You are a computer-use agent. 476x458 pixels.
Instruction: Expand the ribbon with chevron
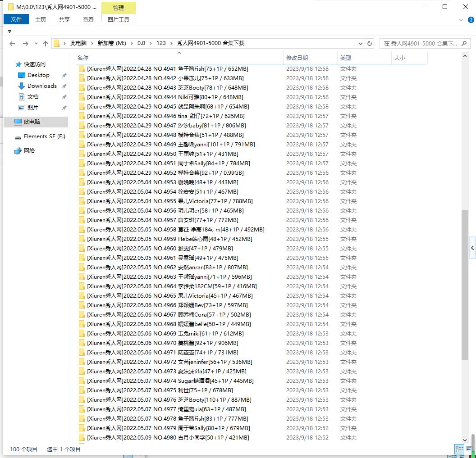pyautogui.click(x=461, y=20)
